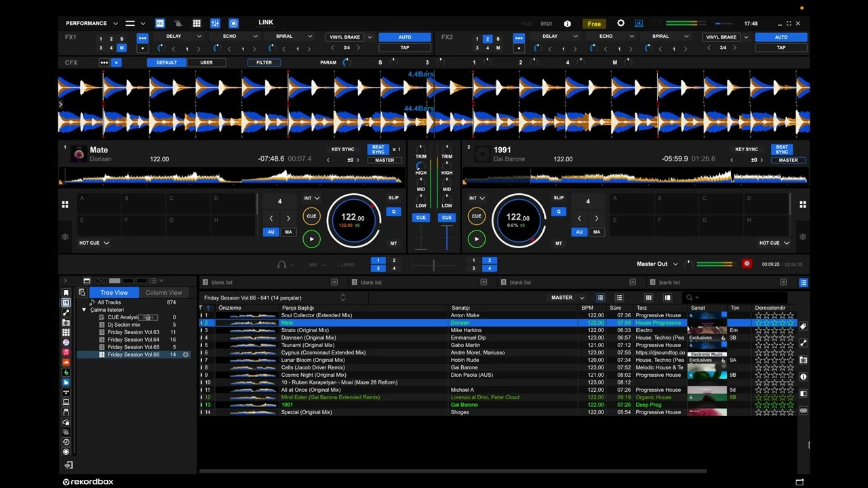Click FX1 TAP button

coord(404,48)
